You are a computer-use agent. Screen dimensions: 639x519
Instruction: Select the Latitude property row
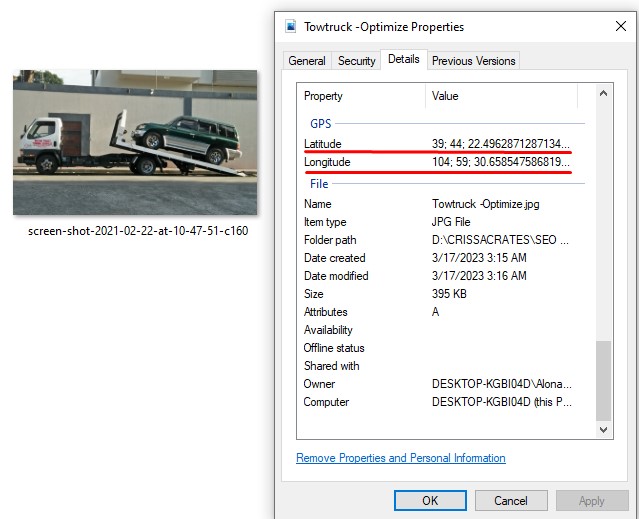pos(437,144)
